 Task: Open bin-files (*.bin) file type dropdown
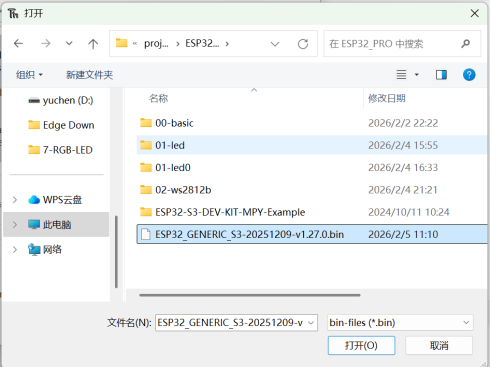pos(400,323)
